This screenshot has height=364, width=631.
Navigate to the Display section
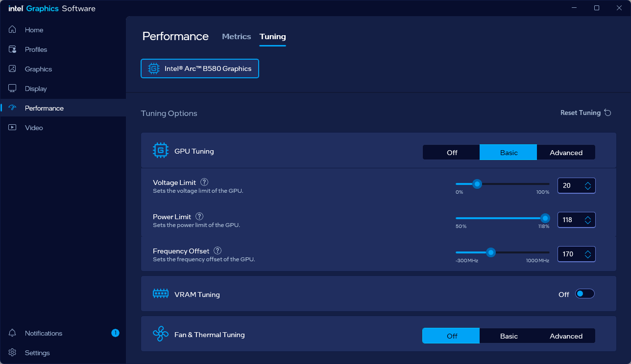63,89
